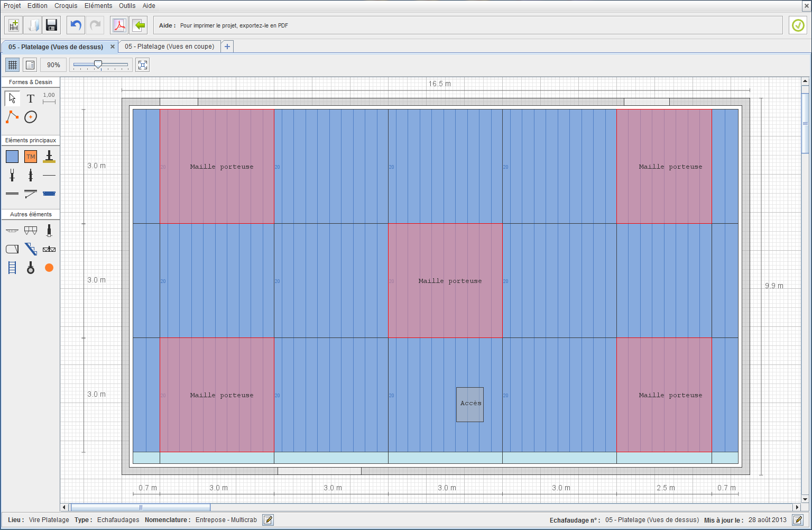Select the single thin line element tool
Screen dimensions: 812x530
[x=49, y=175]
